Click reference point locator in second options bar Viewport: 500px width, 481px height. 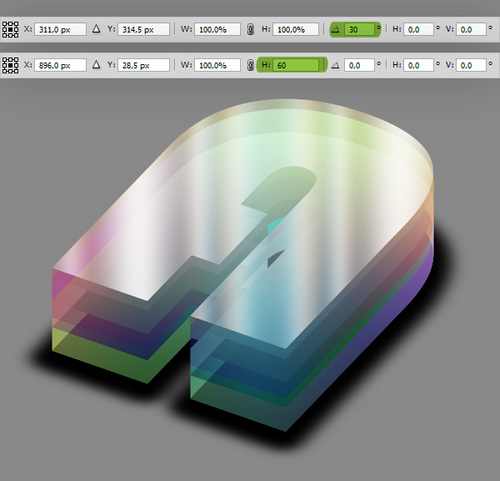(x=10, y=65)
